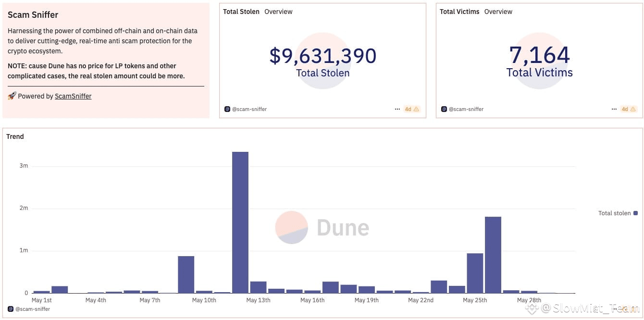Screen dimensions: 644x320
Task: Click the 4d stale warning on Total Stolen
Action: 412,109
